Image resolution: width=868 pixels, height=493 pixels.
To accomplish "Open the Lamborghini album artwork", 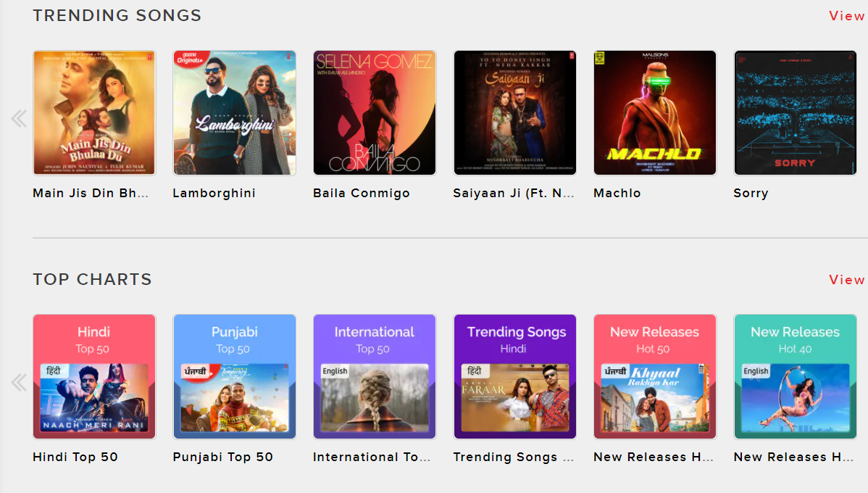I will pos(234,113).
